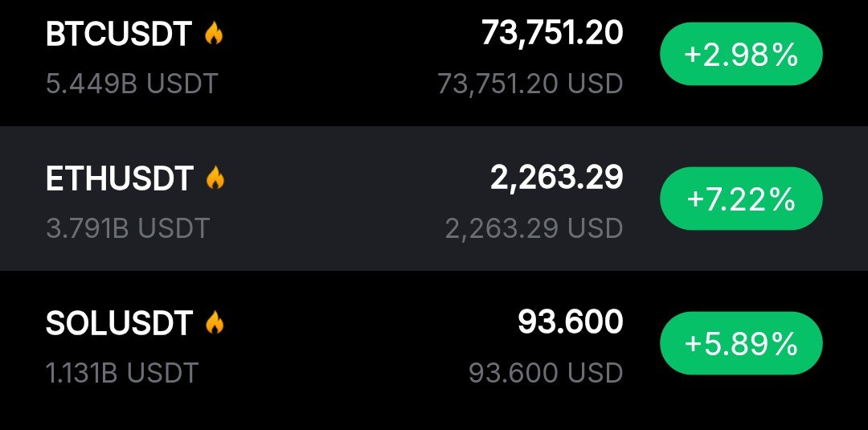The image size is (868, 430).
Task: Click the flame icon beside ETHUSDT
Action: pyautogui.click(x=215, y=178)
